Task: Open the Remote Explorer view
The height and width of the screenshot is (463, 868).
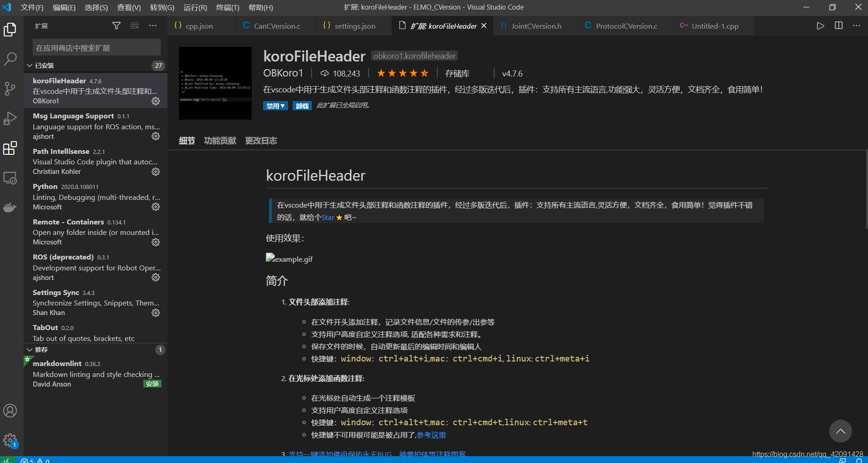Action: click(10, 178)
